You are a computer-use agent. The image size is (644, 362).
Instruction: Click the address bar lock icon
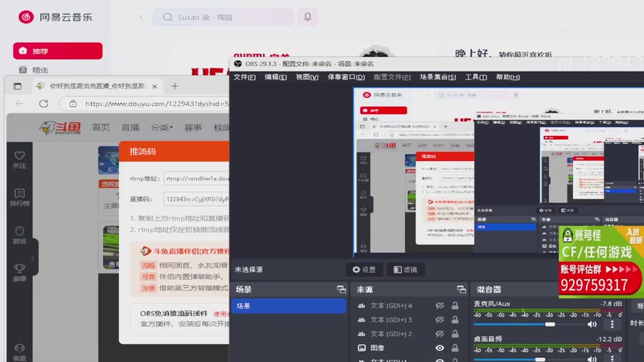click(72, 104)
